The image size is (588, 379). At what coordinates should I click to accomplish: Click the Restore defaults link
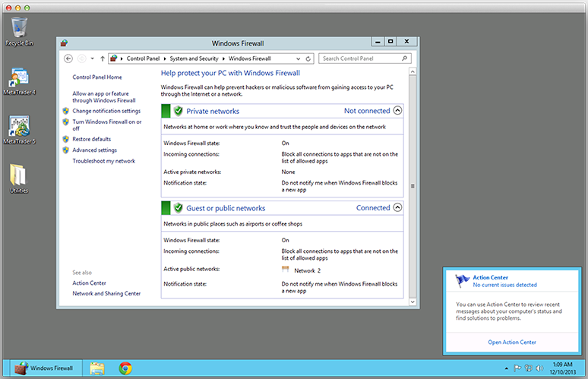click(91, 139)
